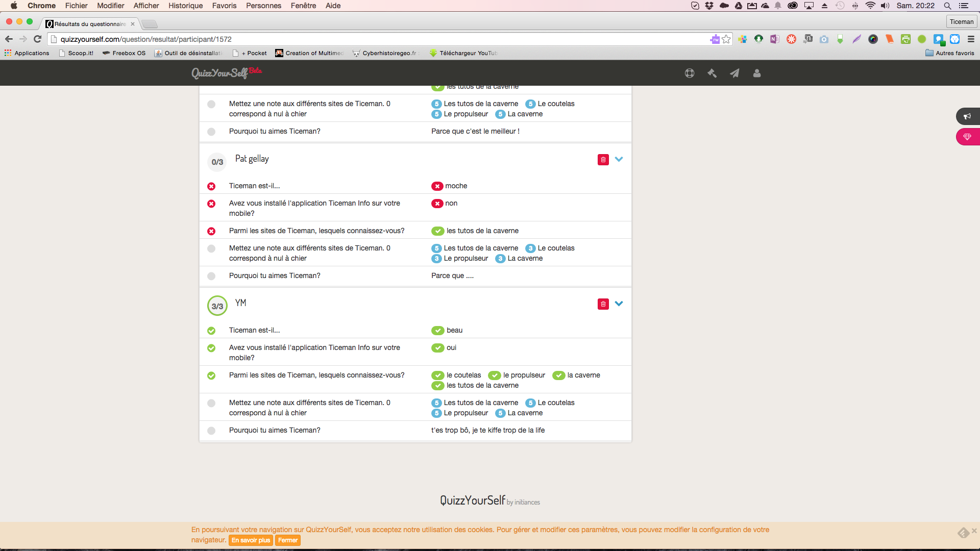Viewport: 980px width, 551px height.
Task: Open the Téléchargeur YouTube bookmark
Action: (x=463, y=53)
